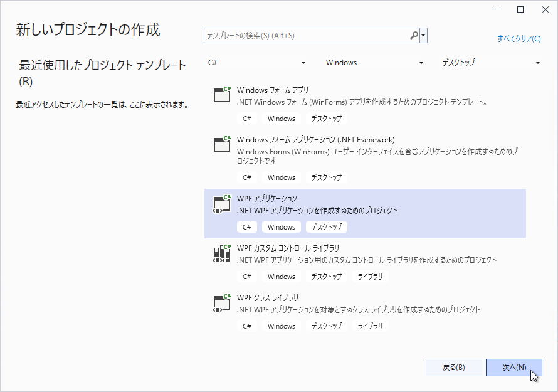Click the すべてクリア(C) link
This screenshot has width=558, height=392.
click(519, 38)
